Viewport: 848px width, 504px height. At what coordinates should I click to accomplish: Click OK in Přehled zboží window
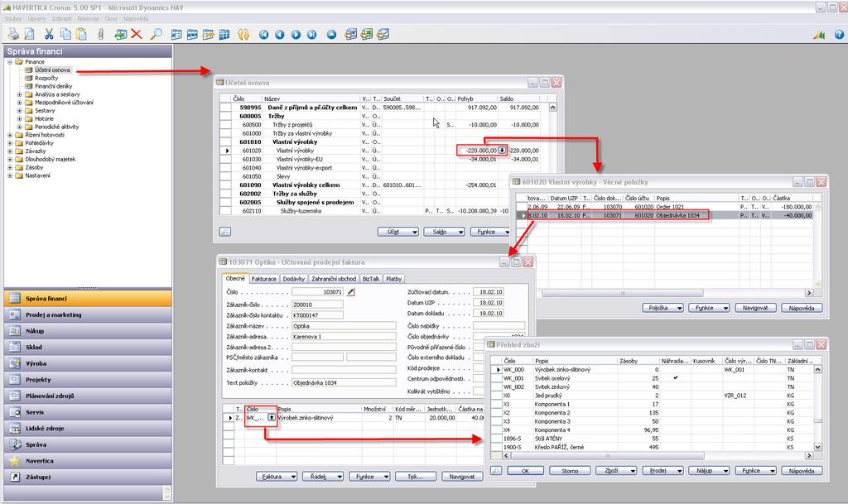click(x=525, y=471)
